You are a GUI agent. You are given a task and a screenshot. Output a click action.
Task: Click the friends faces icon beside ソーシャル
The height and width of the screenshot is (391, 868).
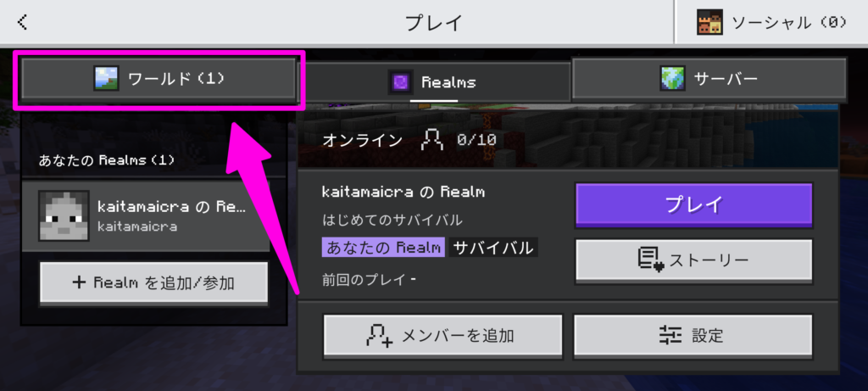coord(709,22)
